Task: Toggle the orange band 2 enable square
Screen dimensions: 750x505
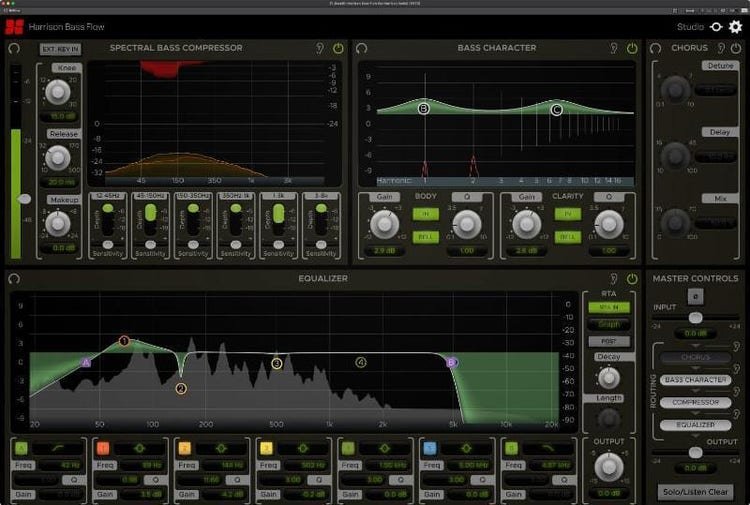Action: 185,448
